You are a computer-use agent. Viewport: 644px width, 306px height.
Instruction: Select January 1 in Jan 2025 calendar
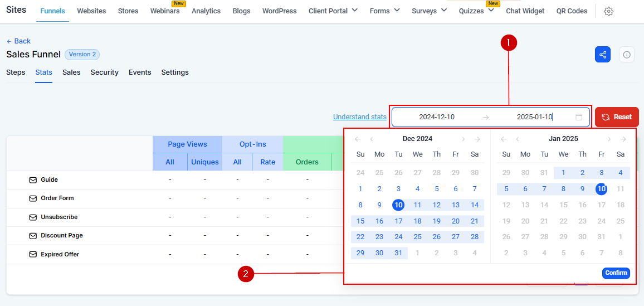[x=564, y=173]
